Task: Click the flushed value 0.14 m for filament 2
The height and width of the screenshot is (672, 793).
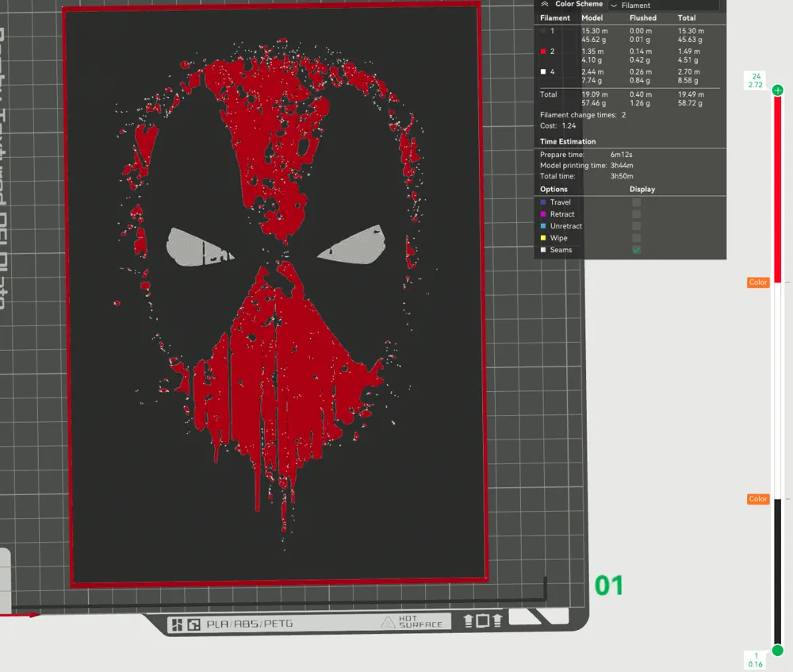Action: coord(640,51)
